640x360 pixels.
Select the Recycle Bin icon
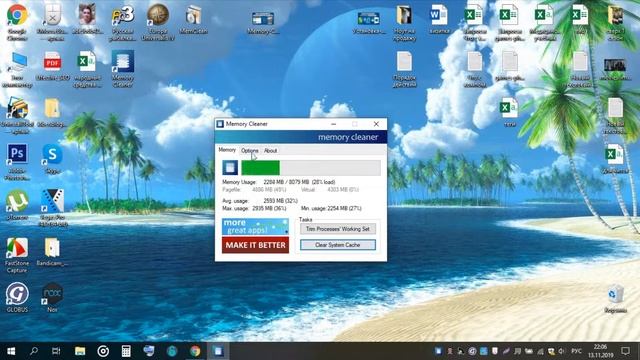click(x=615, y=299)
